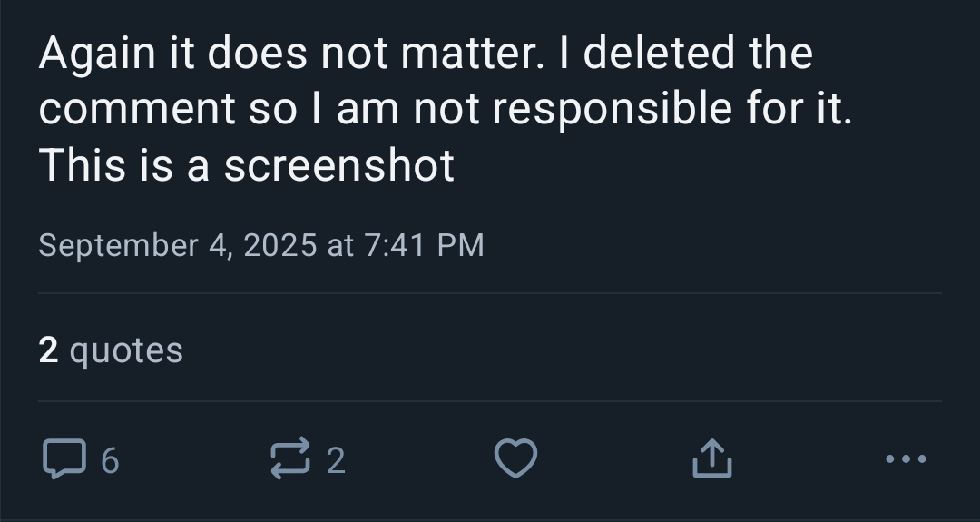Click the word "September" in the date
The width and height of the screenshot is (980, 522).
point(118,245)
